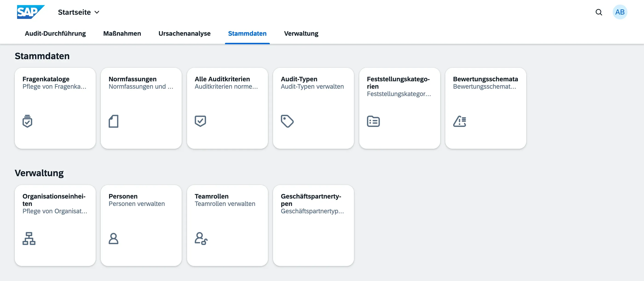Click 'Normfassungen und ...' subtitle

click(141, 86)
